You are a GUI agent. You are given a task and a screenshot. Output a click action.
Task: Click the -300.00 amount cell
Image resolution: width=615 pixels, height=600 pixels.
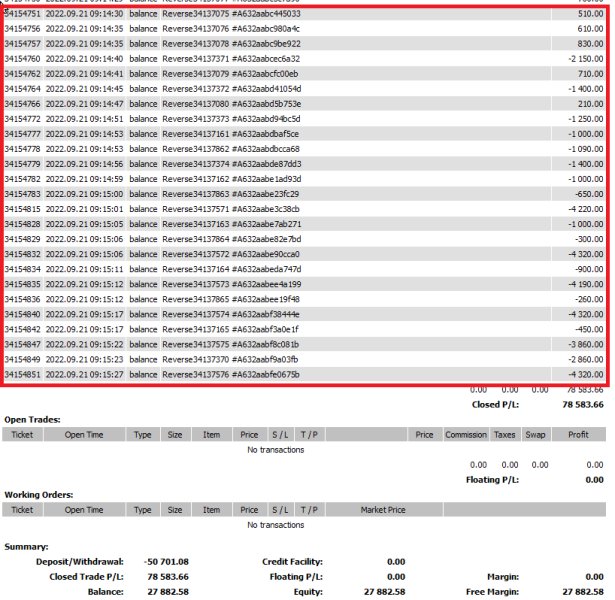(589, 239)
